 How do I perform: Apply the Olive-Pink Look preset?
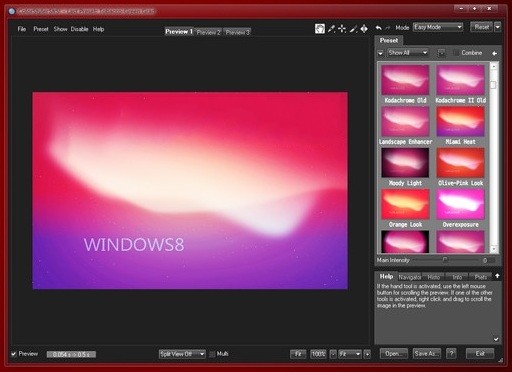pos(460,163)
